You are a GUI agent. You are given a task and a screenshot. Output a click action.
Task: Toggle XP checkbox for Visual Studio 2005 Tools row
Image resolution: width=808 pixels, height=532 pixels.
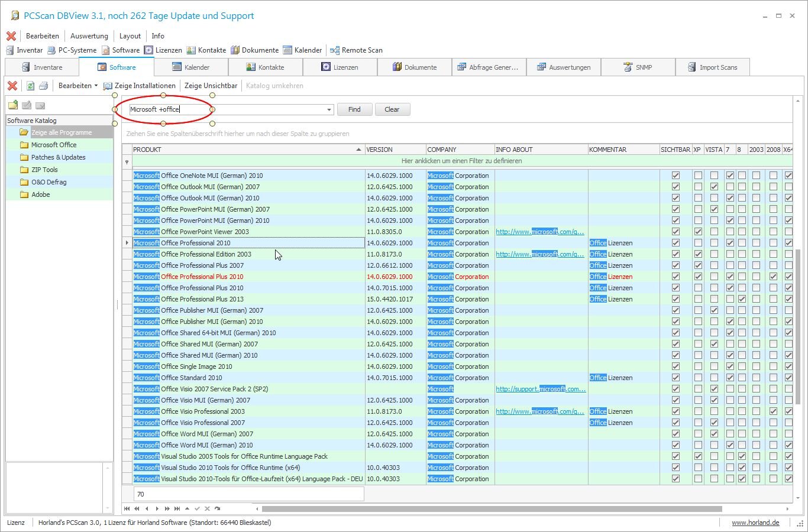click(x=698, y=456)
